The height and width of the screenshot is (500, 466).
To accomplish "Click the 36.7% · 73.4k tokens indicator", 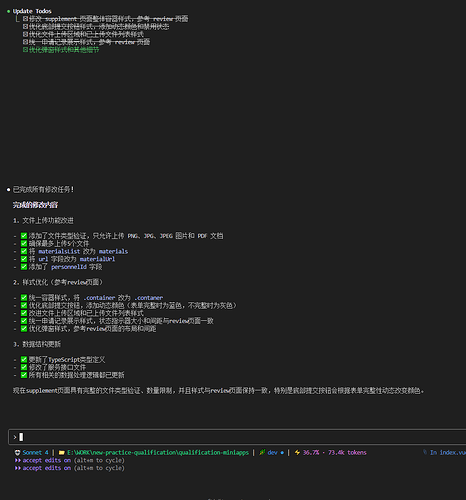I will click(335, 452).
